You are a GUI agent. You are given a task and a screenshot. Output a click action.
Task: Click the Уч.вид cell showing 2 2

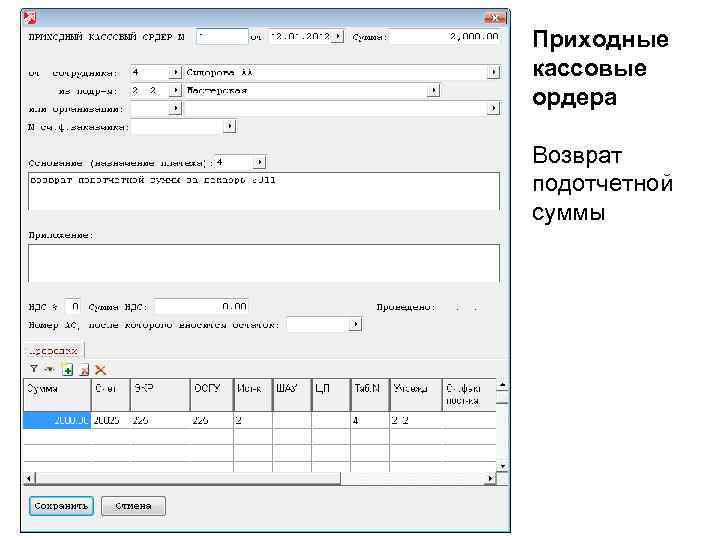(x=416, y=420)
